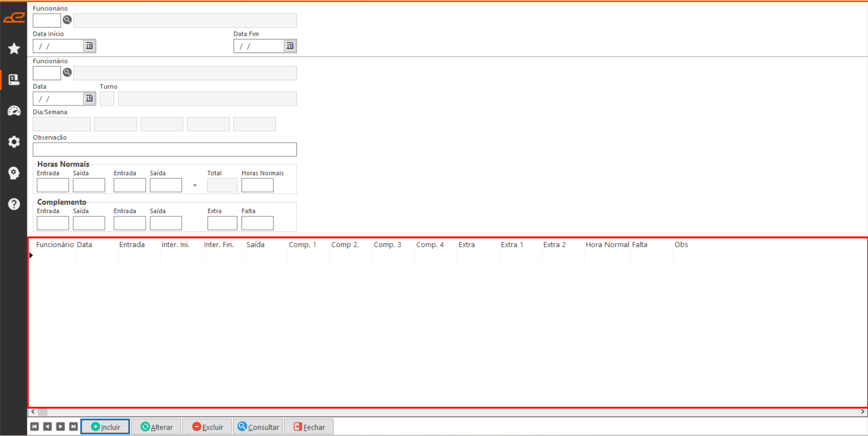Click the Observação text field
Viewport: 868px width, 436px height.
pos(165,149)
